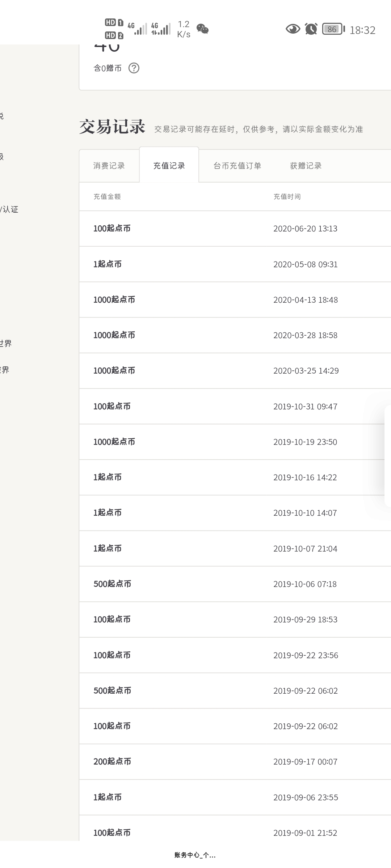This screenshot has width=391, height=868.
Task: Click timestamp 2020-03-25 14:29
Action: [x=306, y=371]
